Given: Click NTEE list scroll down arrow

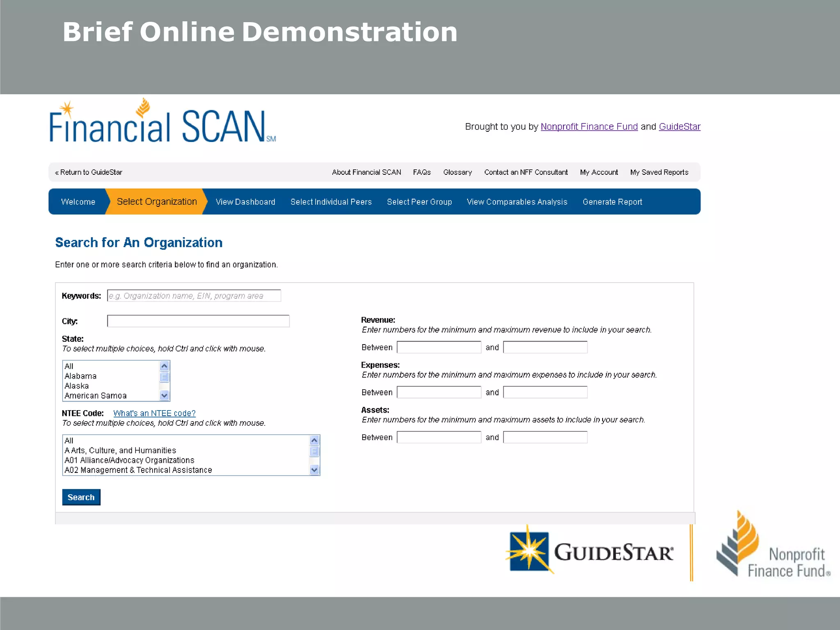Looking at the screenshot, I should 315,470.
